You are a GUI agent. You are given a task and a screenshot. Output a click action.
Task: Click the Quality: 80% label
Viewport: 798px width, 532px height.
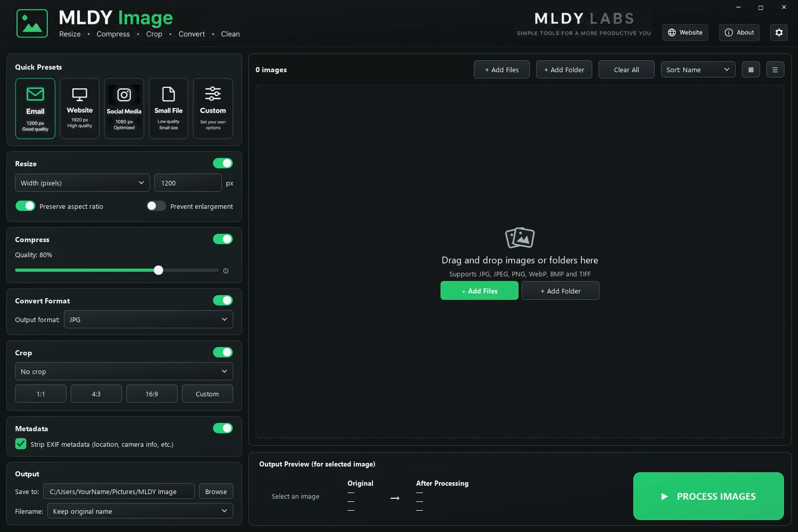click(x=33, y=255)
